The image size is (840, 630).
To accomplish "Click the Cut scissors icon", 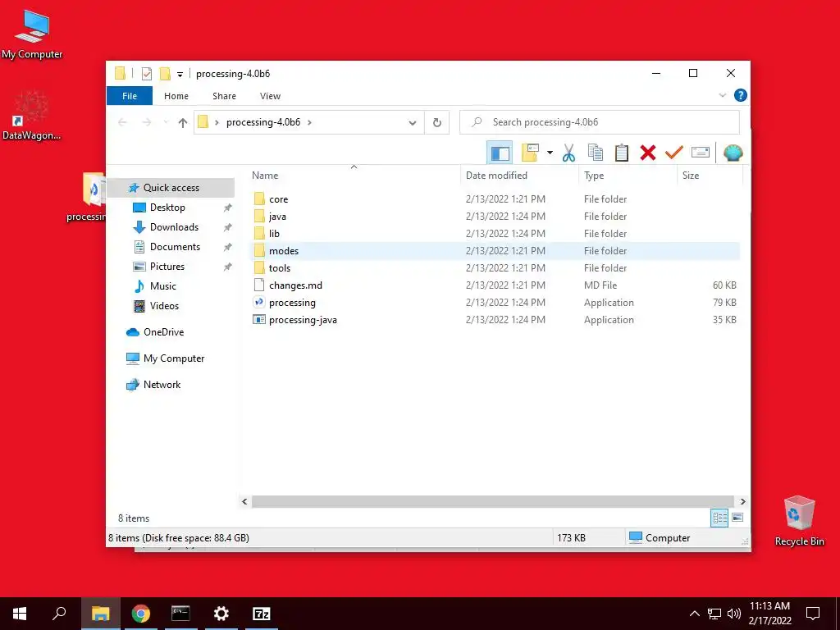I will click(x=568, y=153).
